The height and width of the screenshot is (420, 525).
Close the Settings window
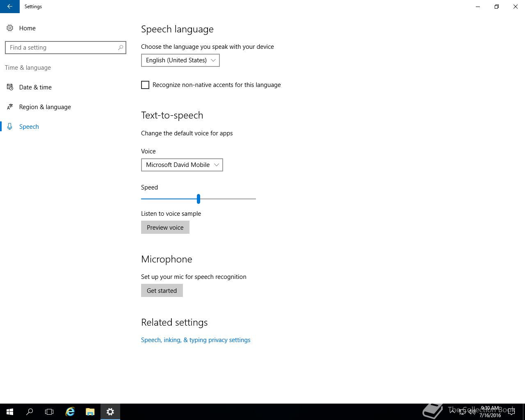coord(516,7)
